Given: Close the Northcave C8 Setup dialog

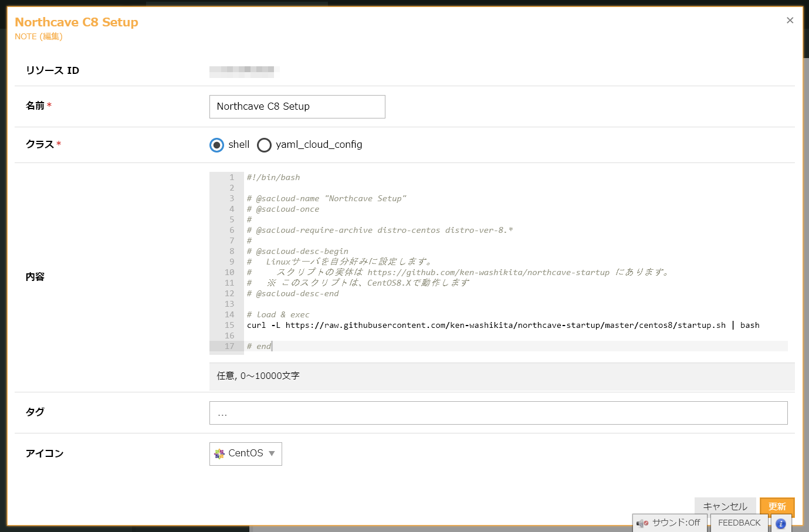Looking at the screenshot, I should (790, 21).
